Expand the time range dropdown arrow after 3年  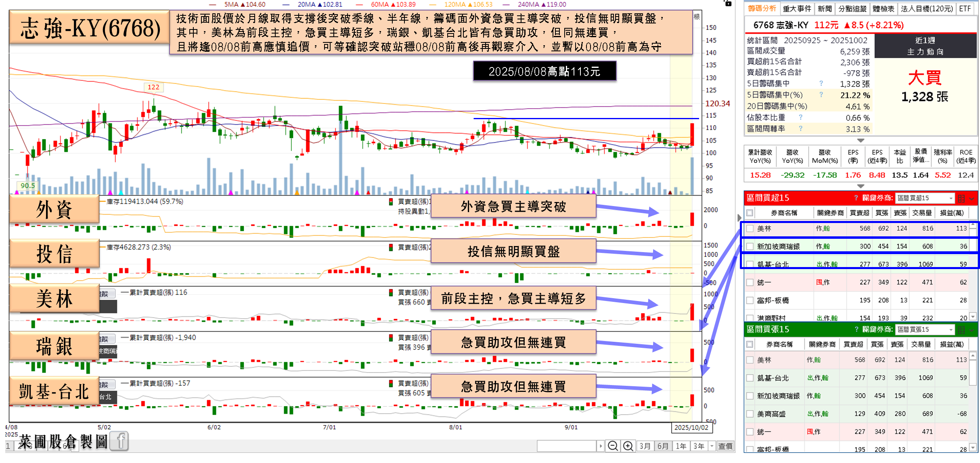712,446
